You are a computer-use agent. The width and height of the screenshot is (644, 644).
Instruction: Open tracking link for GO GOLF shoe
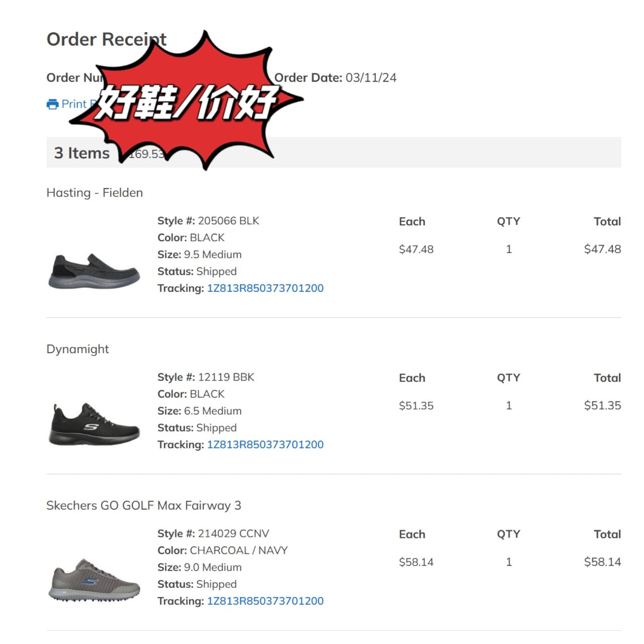(265, 601)
